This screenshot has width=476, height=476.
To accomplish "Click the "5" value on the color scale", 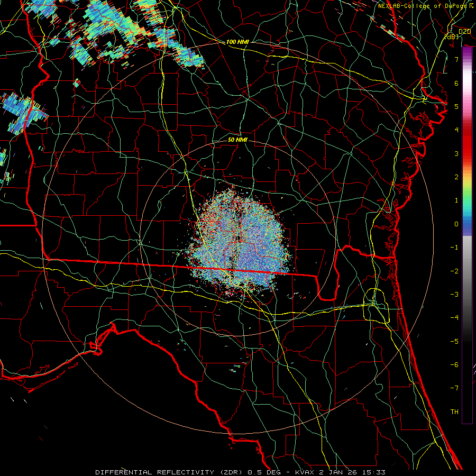I will [456, 106].
